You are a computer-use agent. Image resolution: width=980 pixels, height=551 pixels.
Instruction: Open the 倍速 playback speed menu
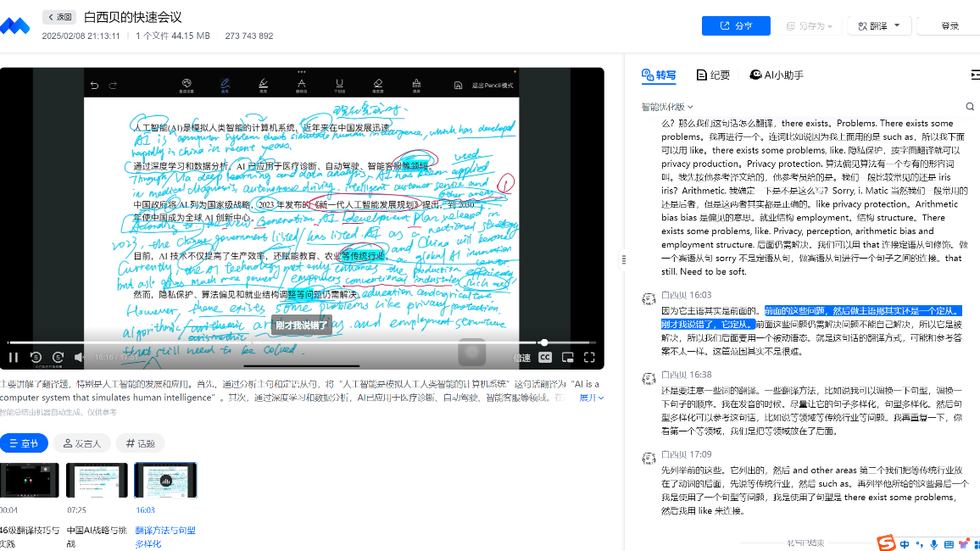tap(522, 358)
